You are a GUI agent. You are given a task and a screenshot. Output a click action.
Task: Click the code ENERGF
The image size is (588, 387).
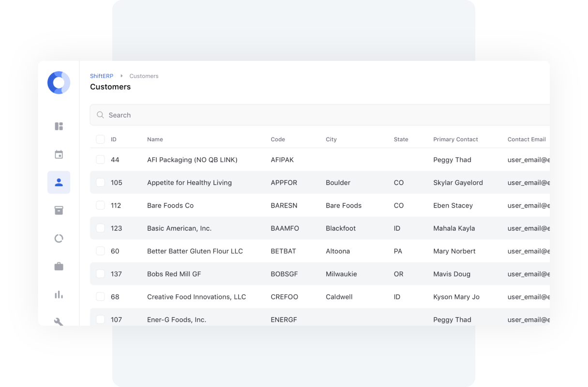[x=284, y=319]
